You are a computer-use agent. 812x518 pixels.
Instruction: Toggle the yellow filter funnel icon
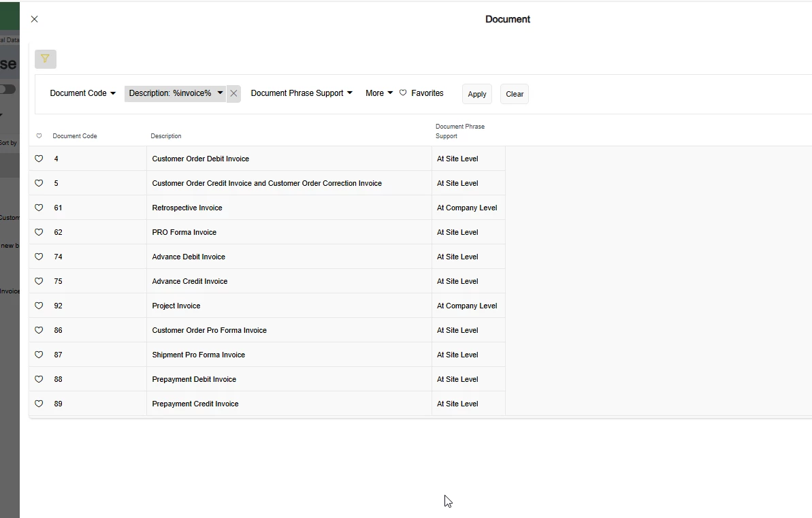click(x=45, y=59)
